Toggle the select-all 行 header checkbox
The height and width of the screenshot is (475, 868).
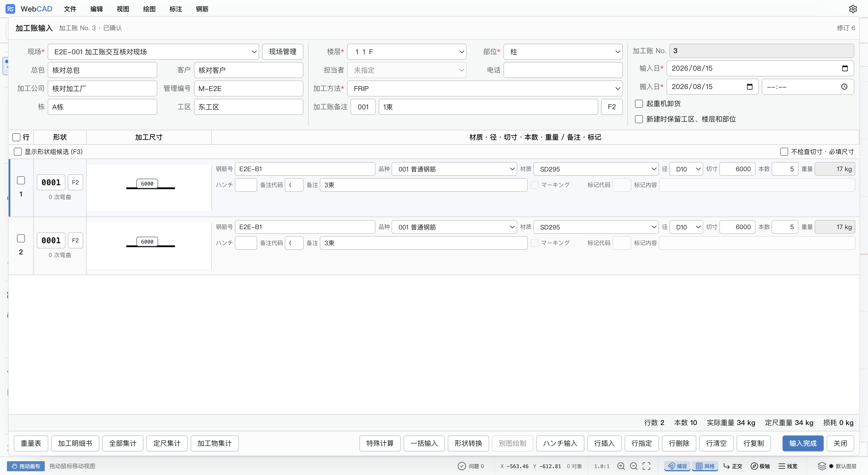[16, 137]
